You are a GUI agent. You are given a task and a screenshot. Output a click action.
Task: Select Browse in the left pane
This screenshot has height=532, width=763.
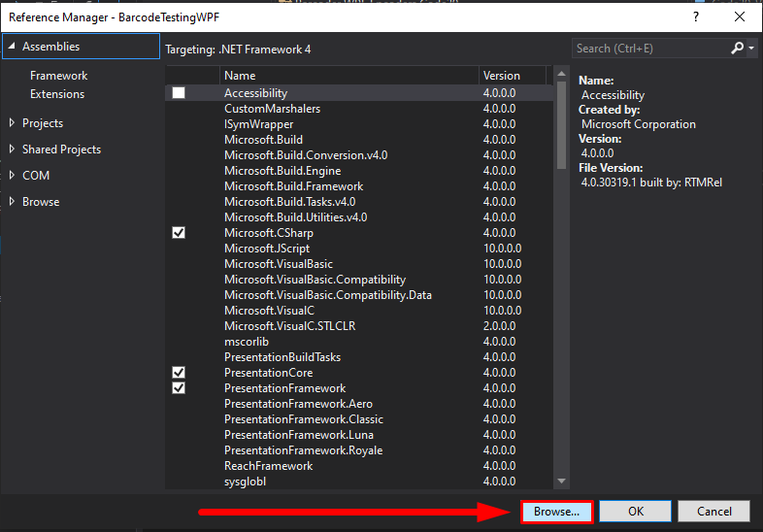[41, 202]
